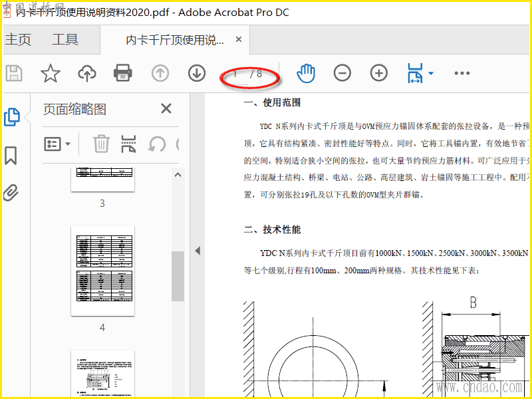The image size is (532, 399).
Task: Go to next page with down arrow
Action: click(197, 73)
